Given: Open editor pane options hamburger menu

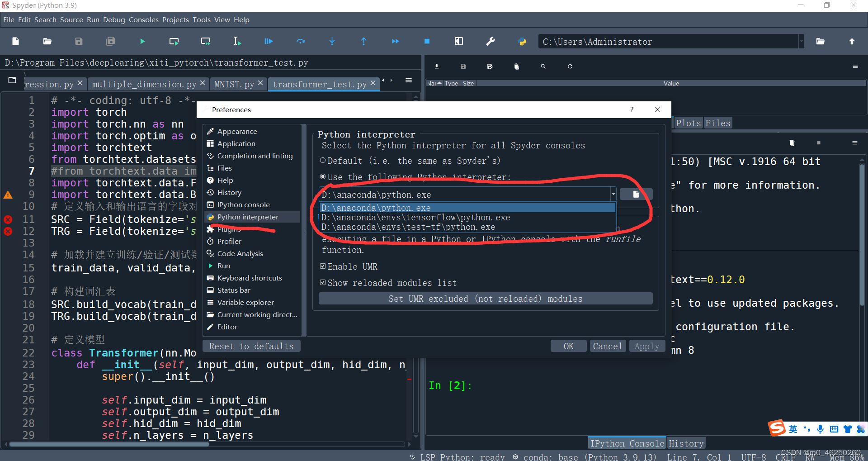Looking at the screenshot, I should 409,80.
